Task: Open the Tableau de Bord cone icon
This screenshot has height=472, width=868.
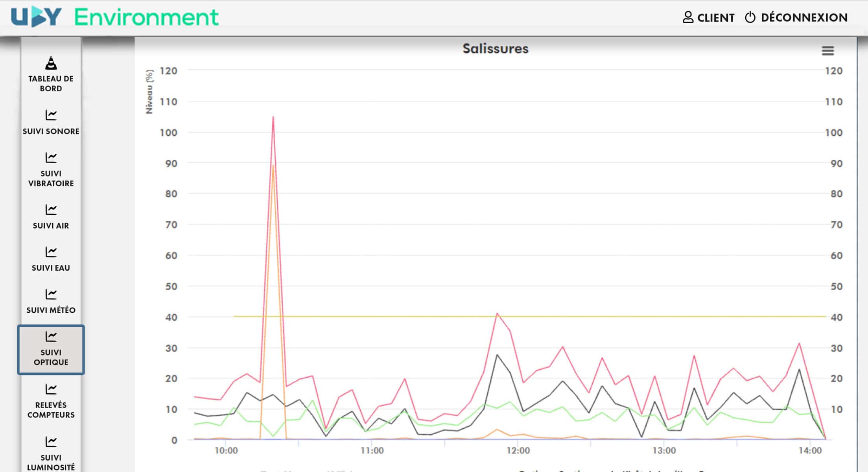Action: click(x=51, y=63)
